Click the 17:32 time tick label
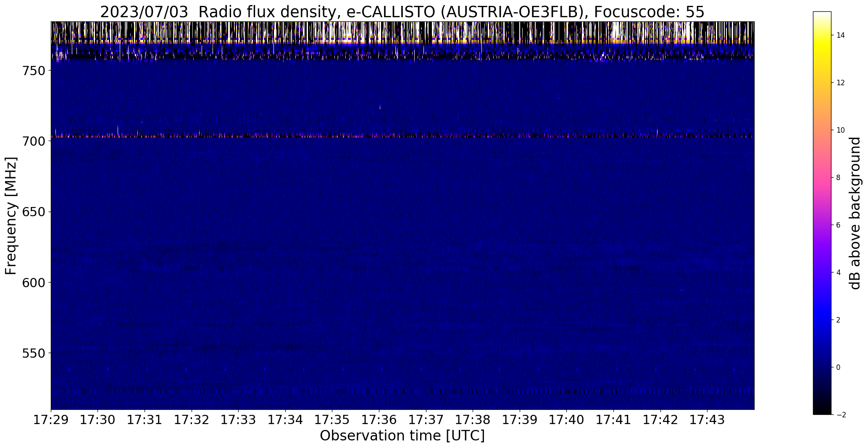 point(192,420)
